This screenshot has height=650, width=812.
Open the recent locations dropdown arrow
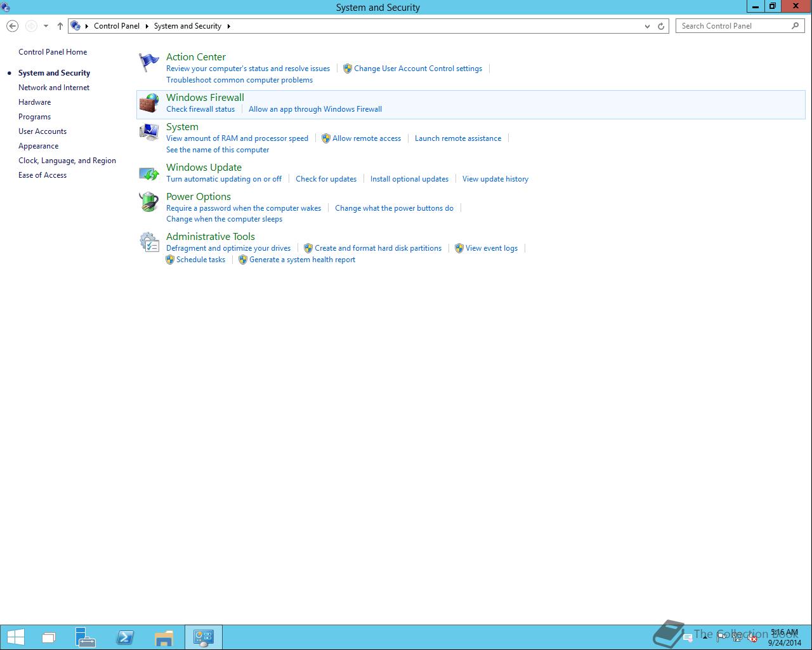coord(46,26)
